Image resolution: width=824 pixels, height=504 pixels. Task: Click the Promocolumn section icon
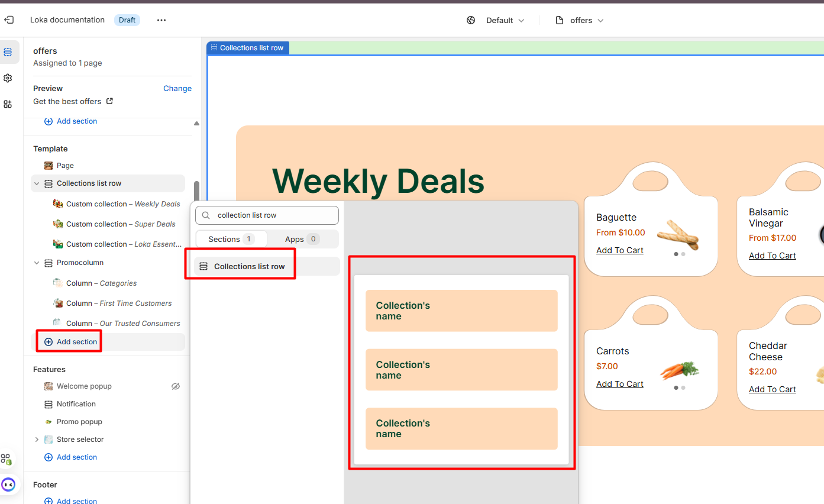[x=49, y=263]
